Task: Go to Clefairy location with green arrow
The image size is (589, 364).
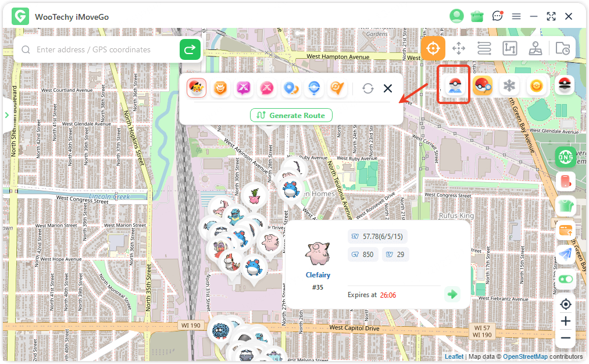Action: pyautogui.click(x=452, y=294)
